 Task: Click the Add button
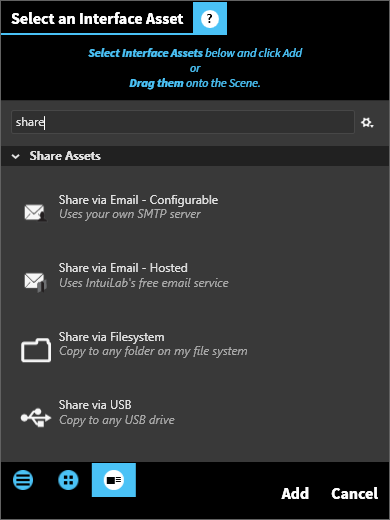pos(295,494)
